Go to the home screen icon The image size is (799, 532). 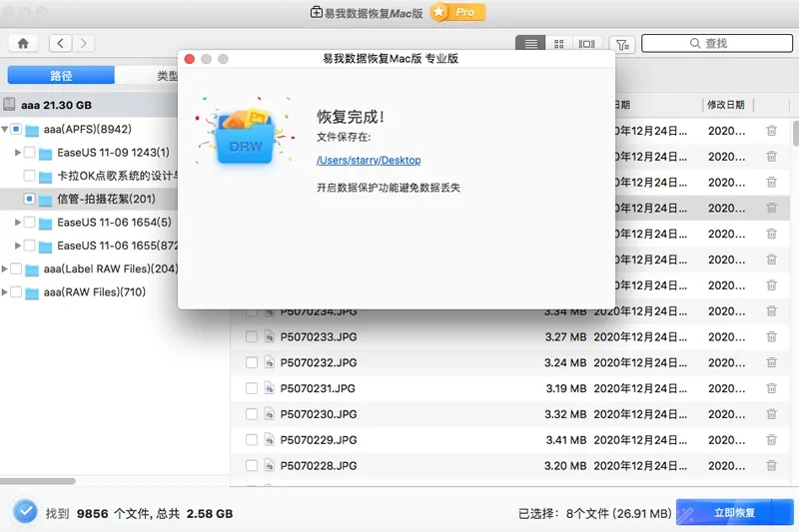(23, 43)
